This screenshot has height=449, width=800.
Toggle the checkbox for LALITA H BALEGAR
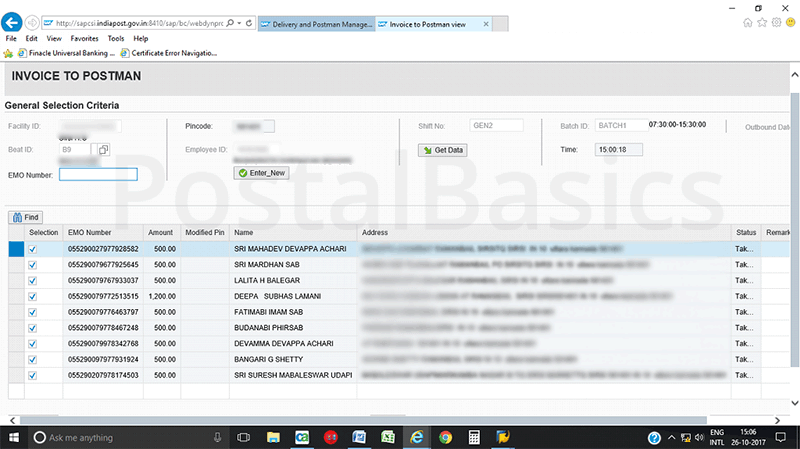click(x=33, y=280)
